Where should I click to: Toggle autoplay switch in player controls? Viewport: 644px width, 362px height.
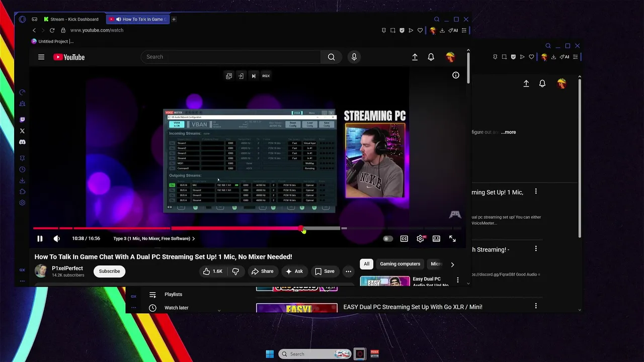tap(387, 239)
